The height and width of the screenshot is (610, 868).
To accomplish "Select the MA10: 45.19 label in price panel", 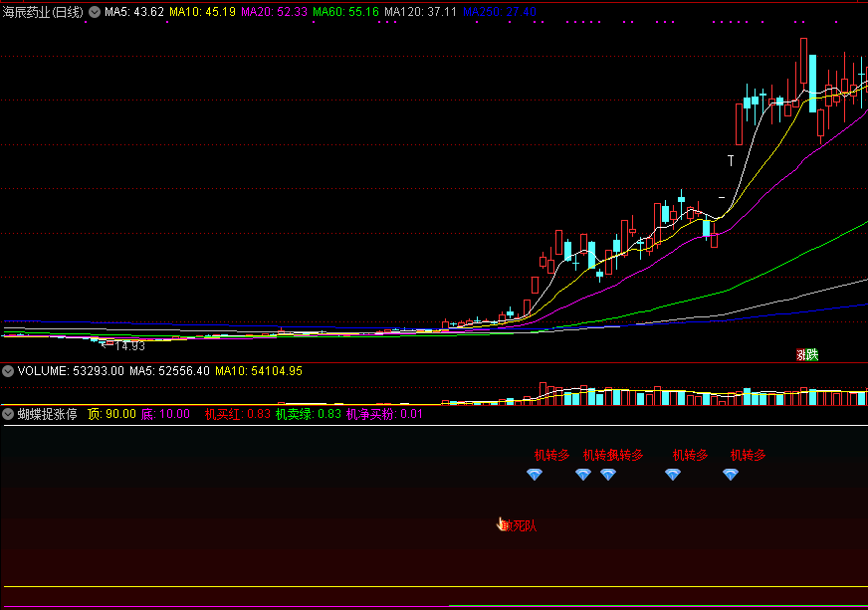I will coord(203,12).
